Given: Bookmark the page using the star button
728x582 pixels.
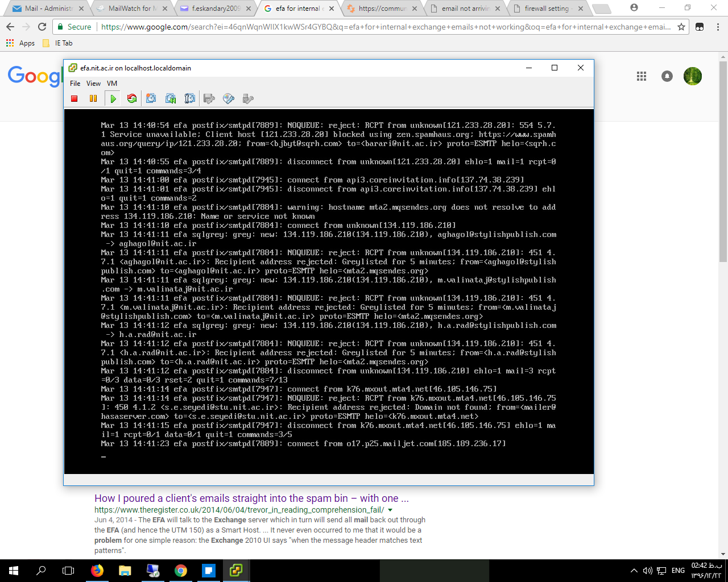Looking at the screenshot, I should (x=681, y=26).
